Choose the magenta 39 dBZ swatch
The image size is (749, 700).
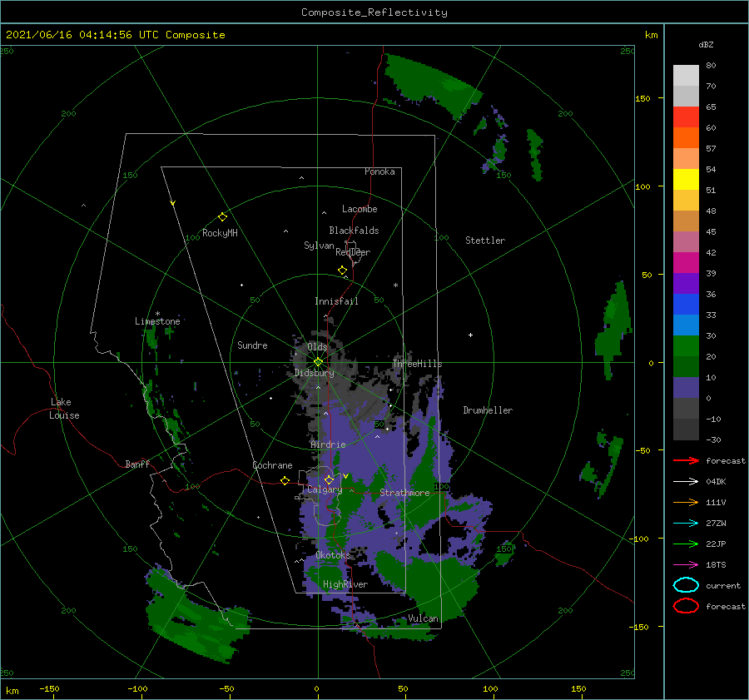click(686, 262)
